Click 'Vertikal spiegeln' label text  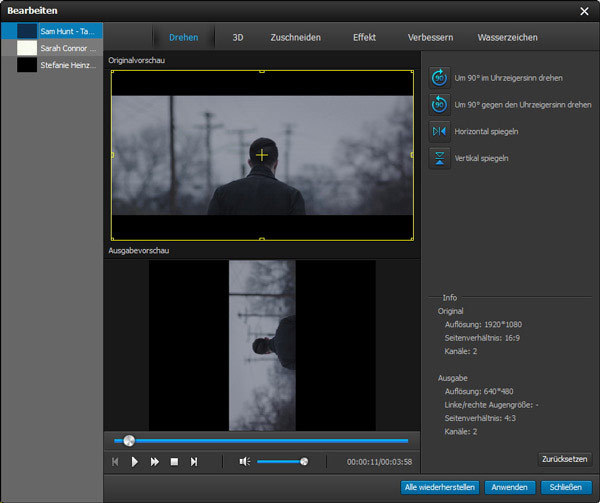pyautogui.click(x=481, y=158)
